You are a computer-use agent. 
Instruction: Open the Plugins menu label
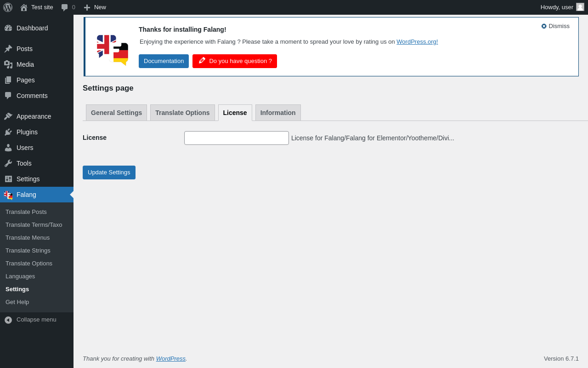(x=27, y=132)
